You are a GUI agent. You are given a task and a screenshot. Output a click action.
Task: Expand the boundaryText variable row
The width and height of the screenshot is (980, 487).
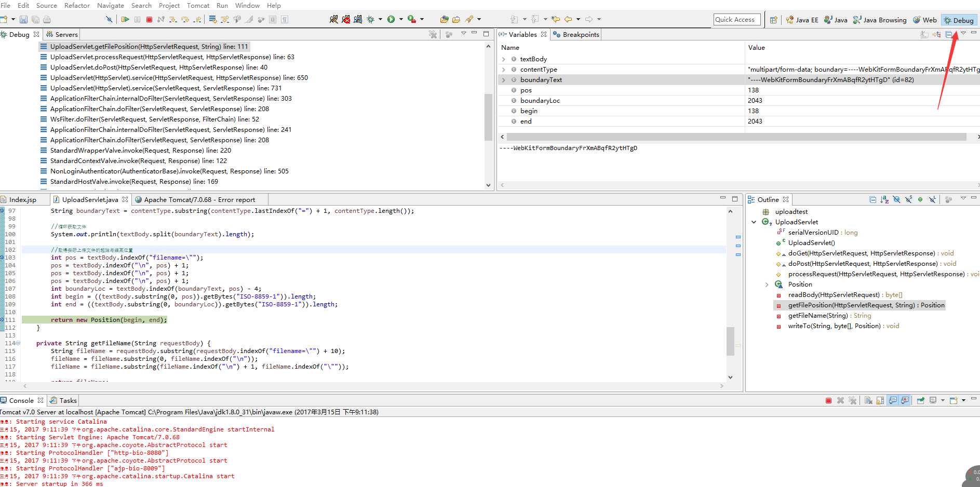pos(503,80)
